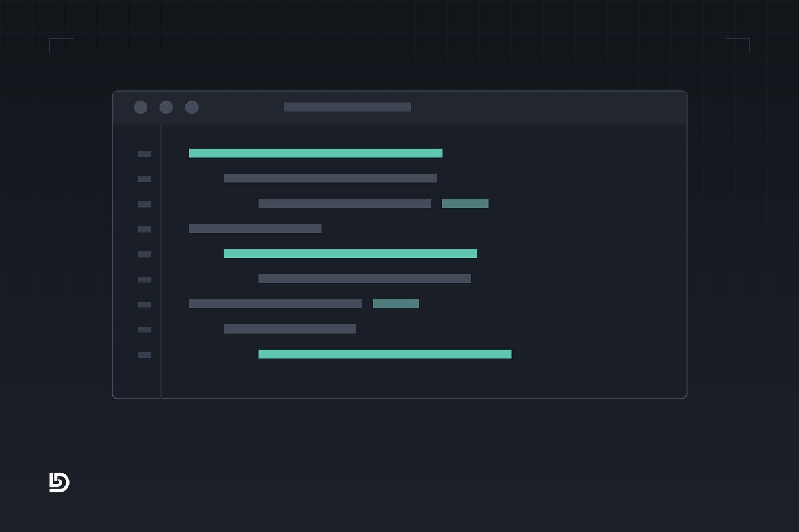Click the small teal chip on the seventh line
Screen dimensions: 799x532
coord(396,303)
